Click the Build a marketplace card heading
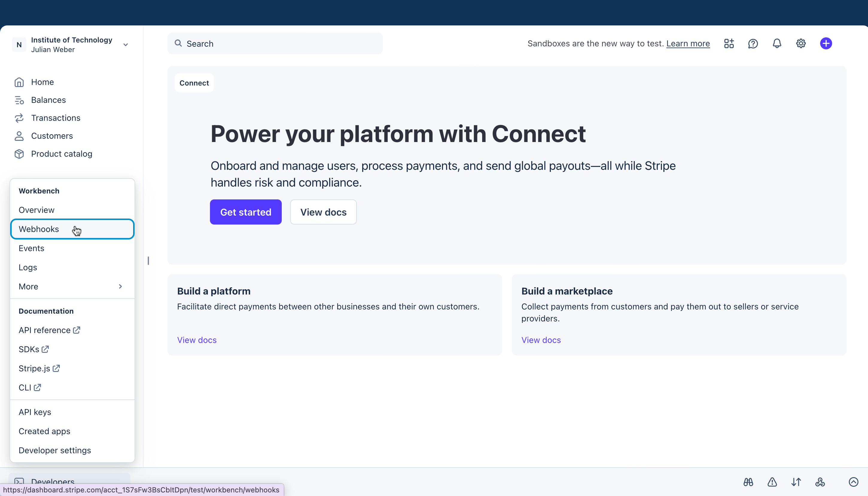868x496 pixels. [x=567, y=291]
